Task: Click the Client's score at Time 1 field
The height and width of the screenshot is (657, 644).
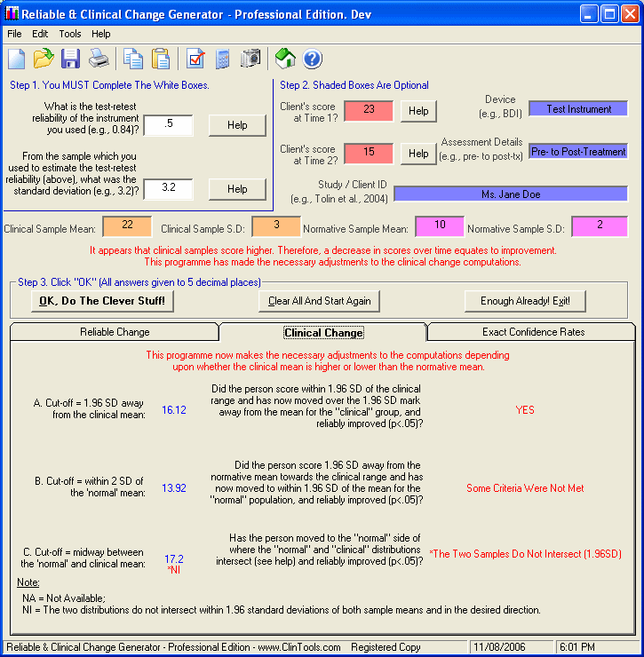Action: pyautogui.click(x=368, y=110)
